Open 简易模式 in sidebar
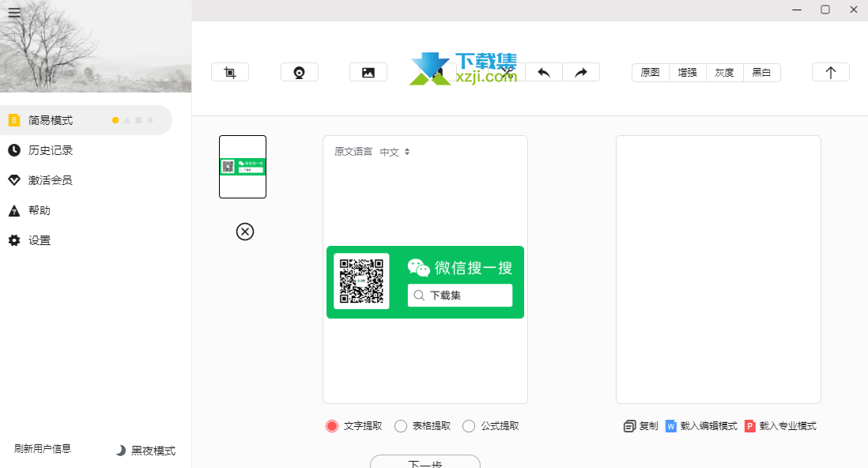 coord(86,120)
